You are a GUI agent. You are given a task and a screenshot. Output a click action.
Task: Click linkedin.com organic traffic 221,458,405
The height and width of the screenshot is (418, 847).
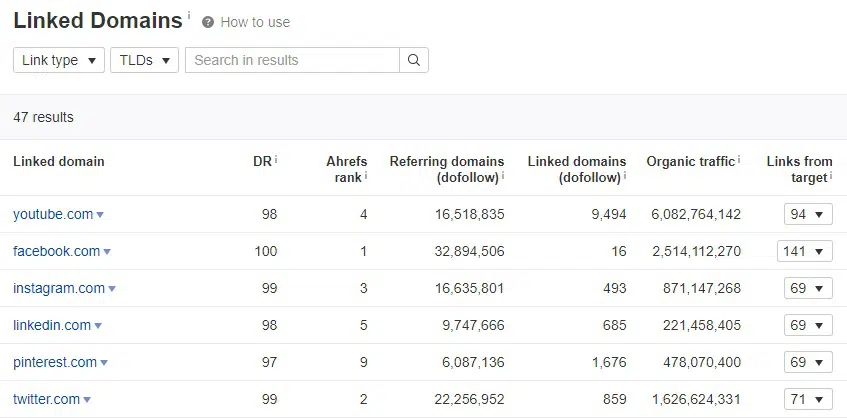(x=702, y=325)
